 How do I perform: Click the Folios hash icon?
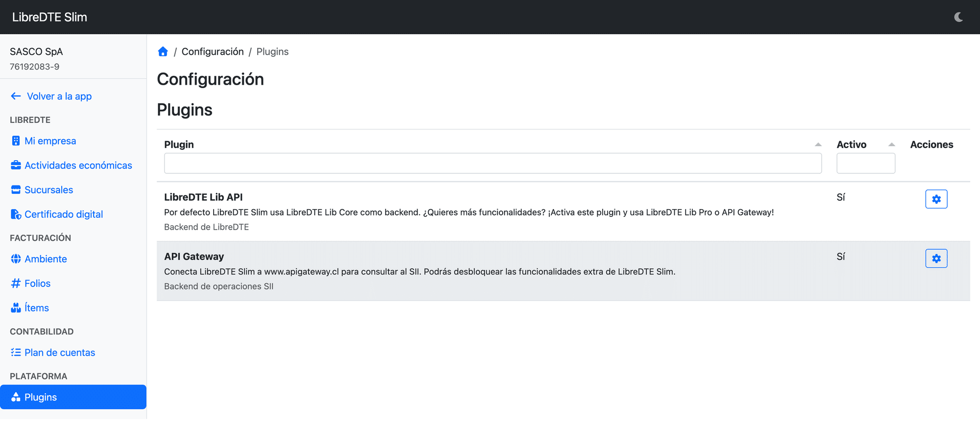coord(16,283)
